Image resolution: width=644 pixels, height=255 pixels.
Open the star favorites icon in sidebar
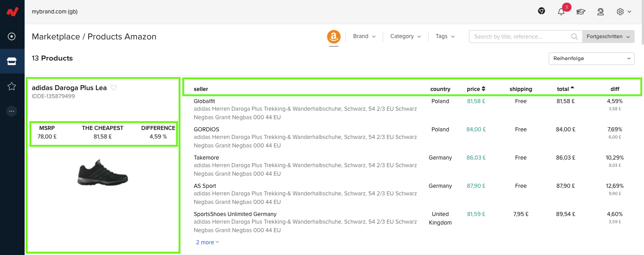[12, 86]
